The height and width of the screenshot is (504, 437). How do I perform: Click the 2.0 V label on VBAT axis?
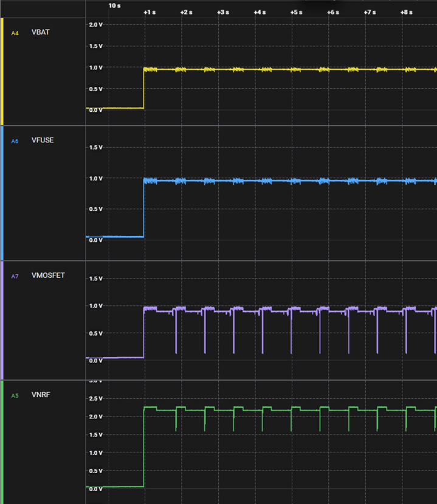click(x=95, y=24)
